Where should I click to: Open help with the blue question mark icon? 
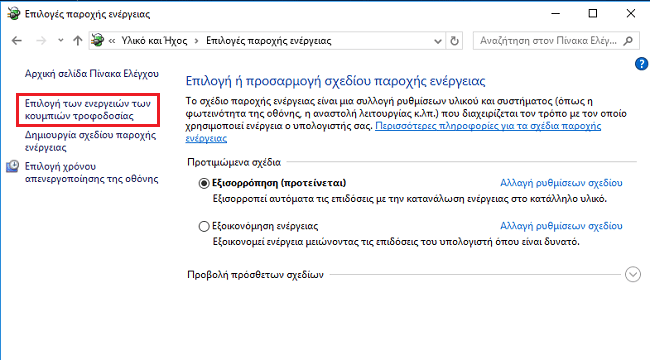tap(641, 63)
